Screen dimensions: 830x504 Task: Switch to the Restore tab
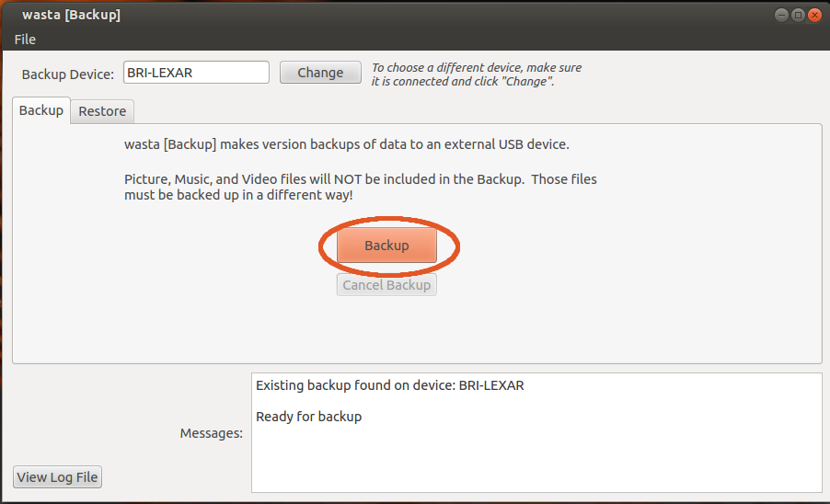point(102,111)
